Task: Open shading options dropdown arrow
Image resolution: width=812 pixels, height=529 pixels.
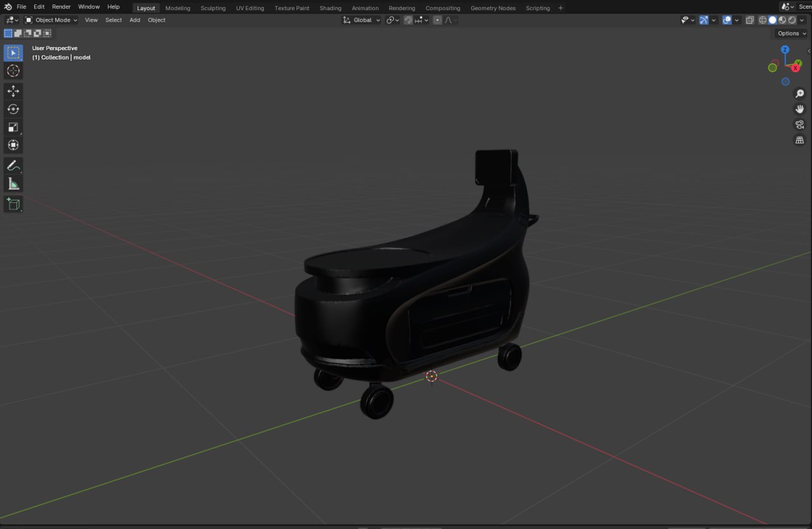Action: [802, 20]
